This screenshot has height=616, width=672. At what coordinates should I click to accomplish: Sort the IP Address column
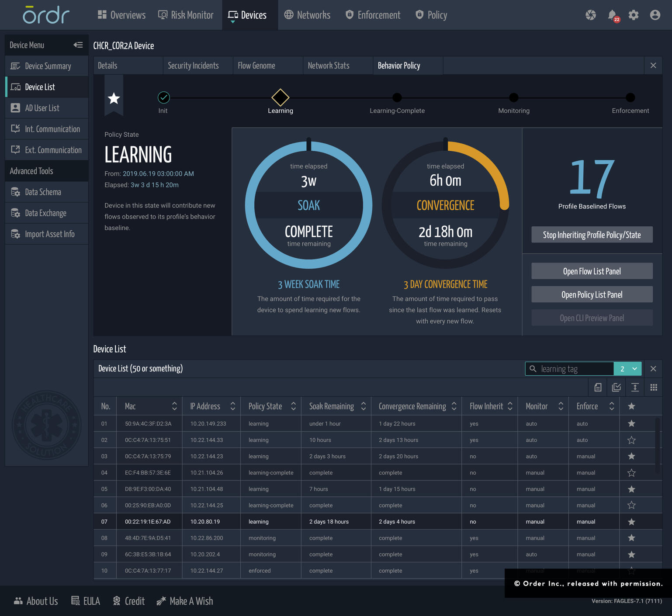(x=233, y=406)
